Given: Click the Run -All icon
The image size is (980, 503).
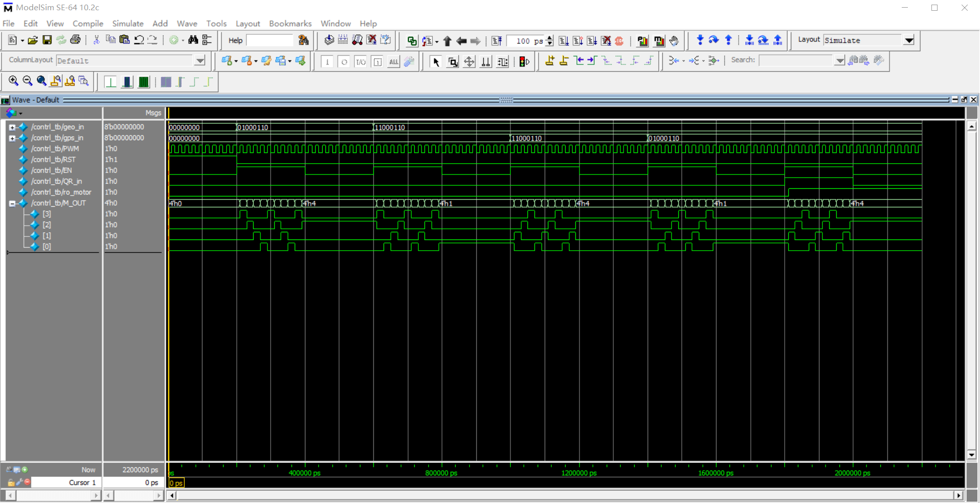Looking at the screenshot, I should coord(592,41).
